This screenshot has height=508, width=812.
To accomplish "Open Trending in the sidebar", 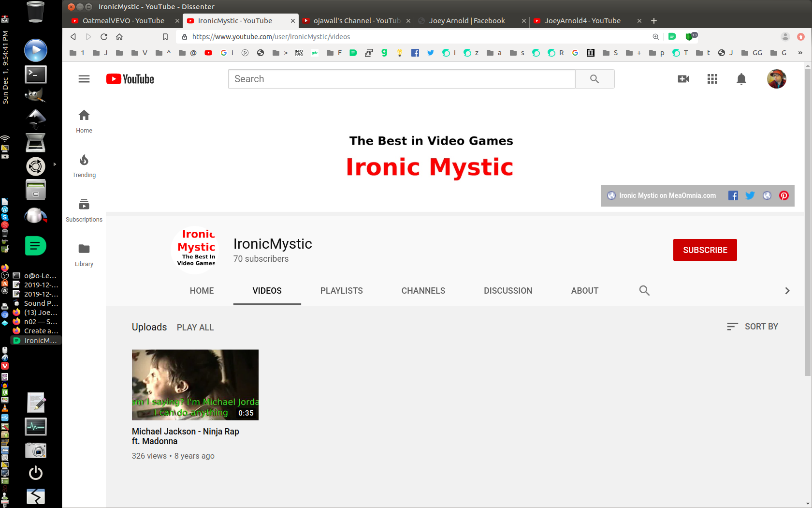I will click(84, 166).
